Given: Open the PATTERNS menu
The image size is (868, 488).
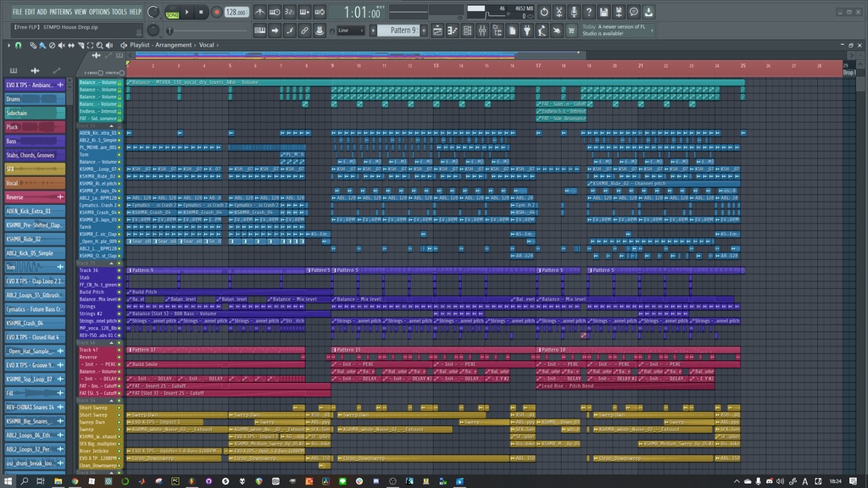Looking at the screenshot, I should (61, 12).
